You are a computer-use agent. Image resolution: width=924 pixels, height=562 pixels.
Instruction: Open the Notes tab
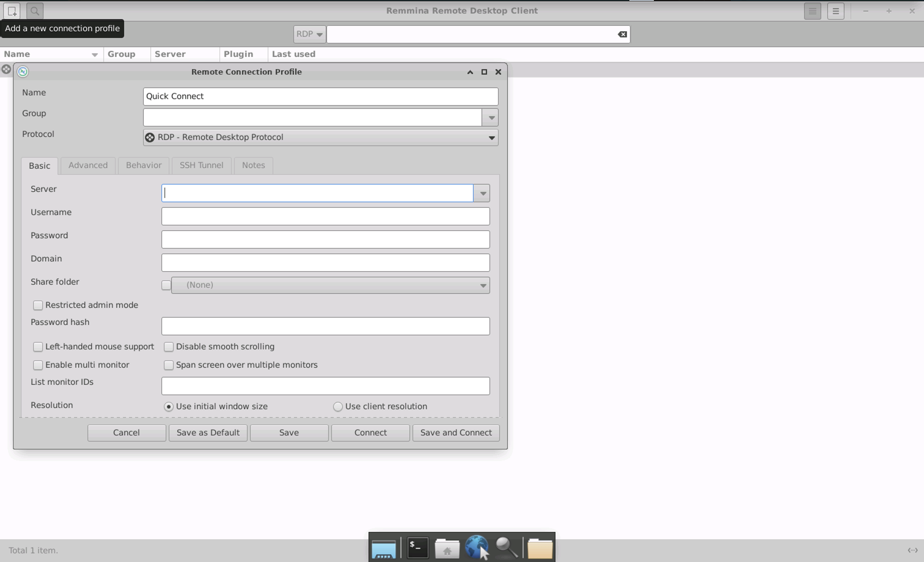pyautogui.click(x=254, y=165)
